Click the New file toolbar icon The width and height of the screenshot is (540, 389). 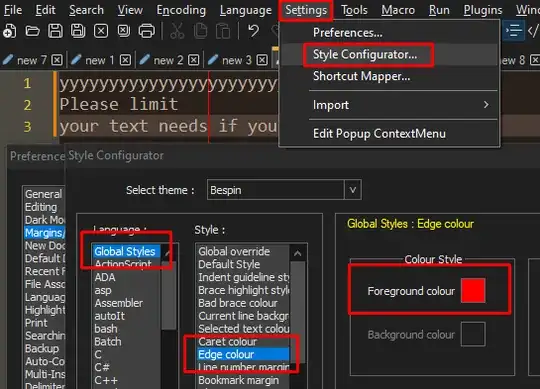(x=10, y=31)
